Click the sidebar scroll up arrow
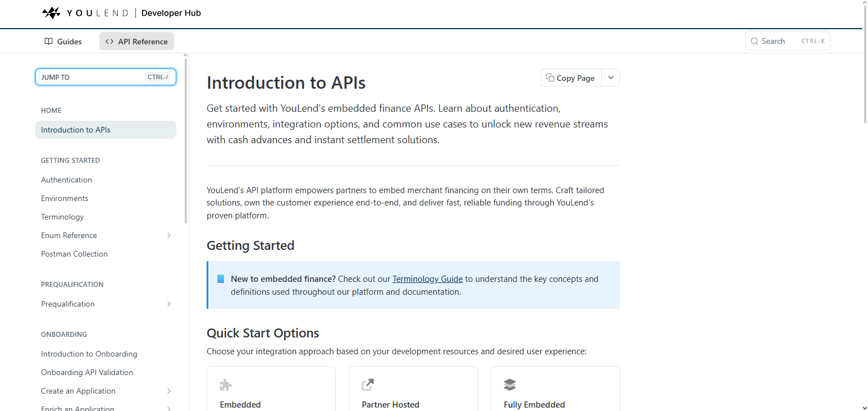The image size is (868, 411). pos(186,56)
